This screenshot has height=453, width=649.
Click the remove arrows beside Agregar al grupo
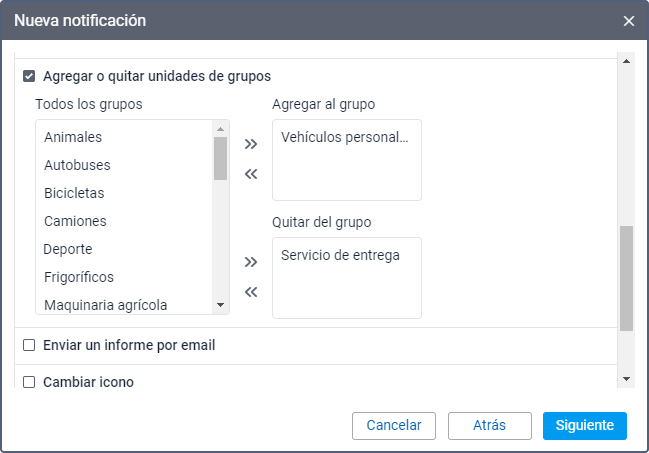(251, 174)
